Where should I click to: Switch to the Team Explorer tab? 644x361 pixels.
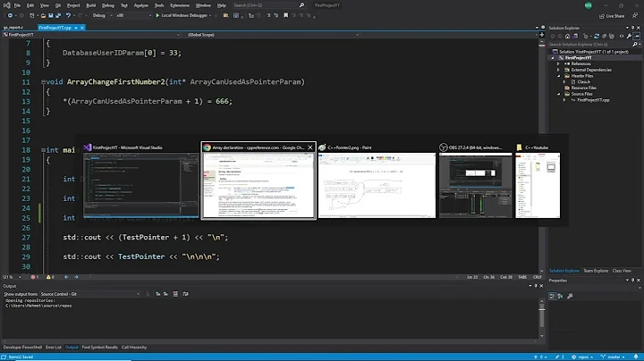coord(596,271)
